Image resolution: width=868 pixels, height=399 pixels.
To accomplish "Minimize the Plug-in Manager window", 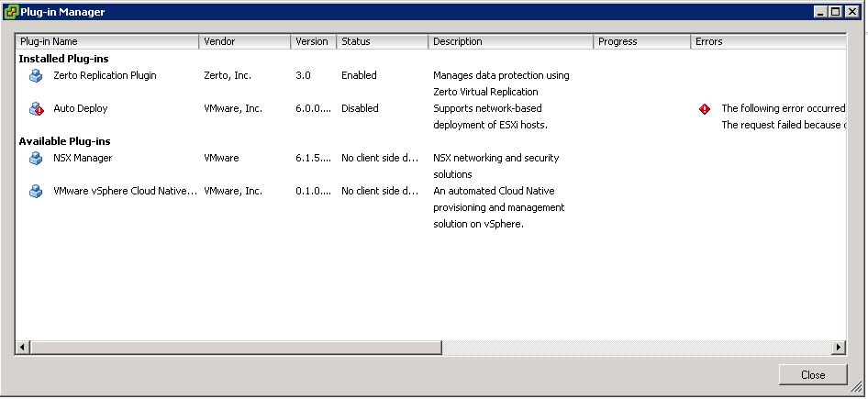I will (821, 12).
